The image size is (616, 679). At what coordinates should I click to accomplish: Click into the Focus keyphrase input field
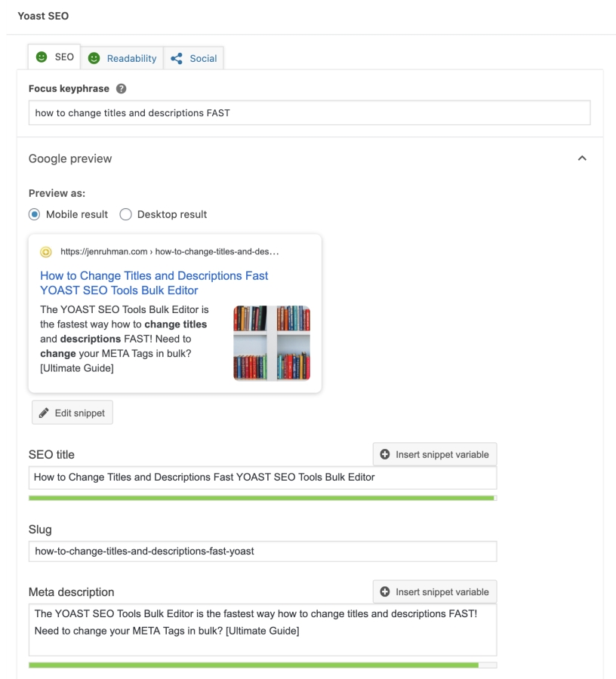click(x=310, y=113)
